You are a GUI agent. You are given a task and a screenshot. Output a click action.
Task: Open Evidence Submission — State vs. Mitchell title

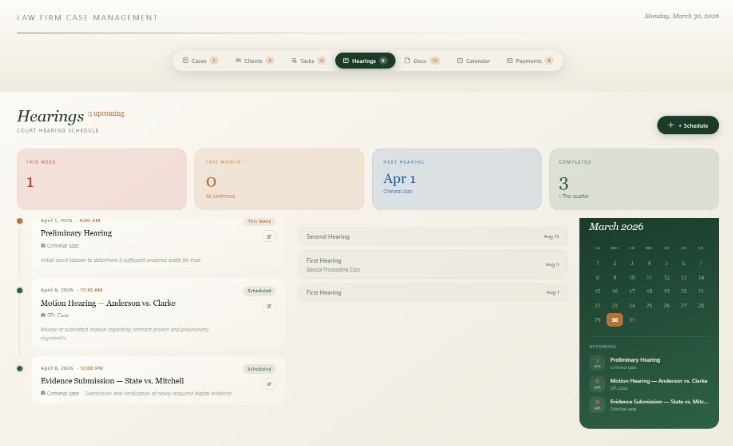[x=112, y=381]
